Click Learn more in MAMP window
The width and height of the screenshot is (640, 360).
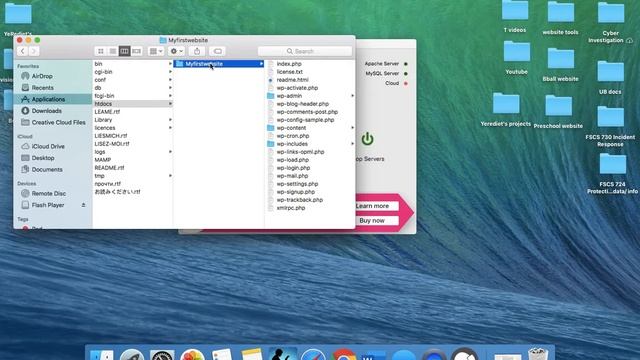click(x=372, y=206)
